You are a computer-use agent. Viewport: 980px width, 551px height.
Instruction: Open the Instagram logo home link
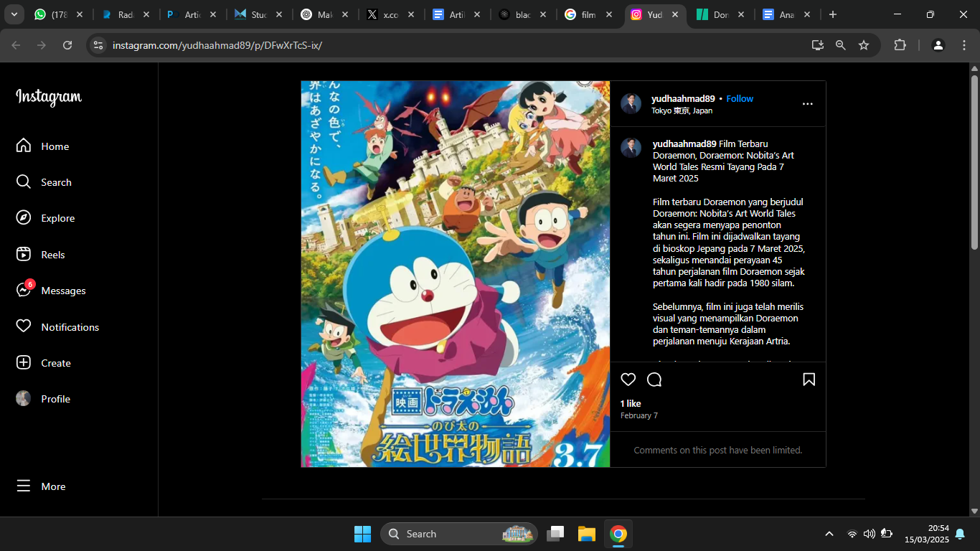point(49,97)
